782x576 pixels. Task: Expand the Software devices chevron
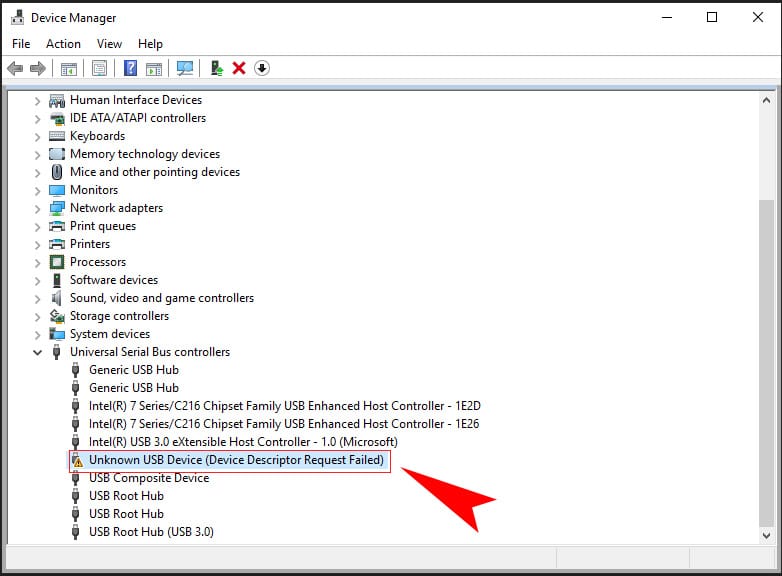(37, 281)
